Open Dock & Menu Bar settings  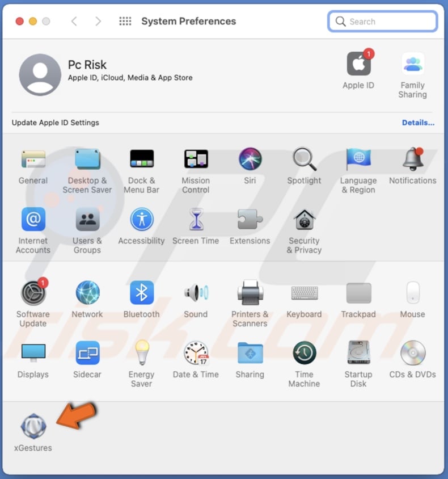(x=142, y=159)
